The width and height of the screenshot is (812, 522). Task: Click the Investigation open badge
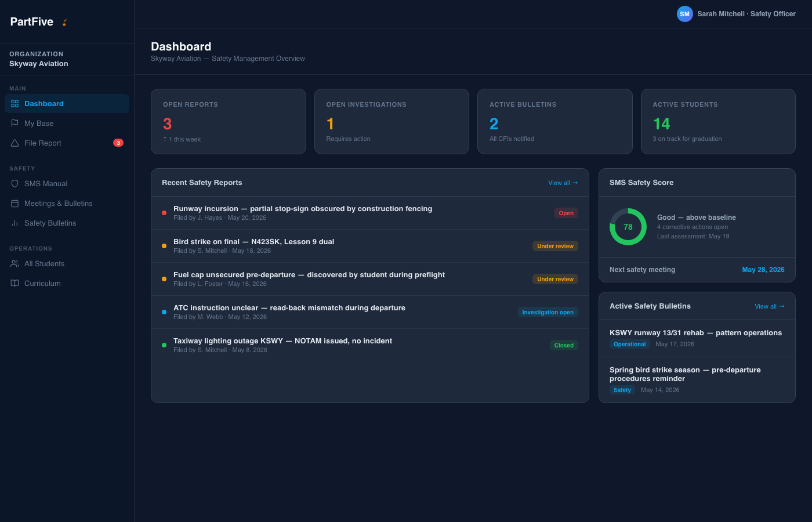(x=548, y=312)
